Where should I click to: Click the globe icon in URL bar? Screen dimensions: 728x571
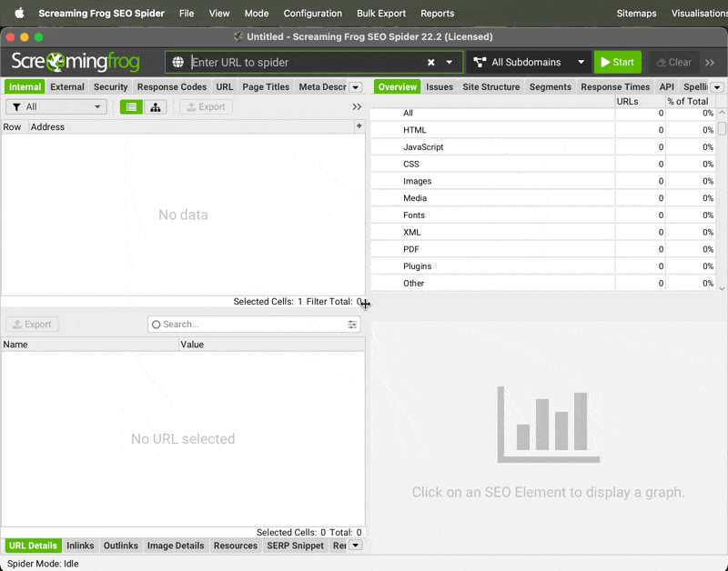pos(178,63)
